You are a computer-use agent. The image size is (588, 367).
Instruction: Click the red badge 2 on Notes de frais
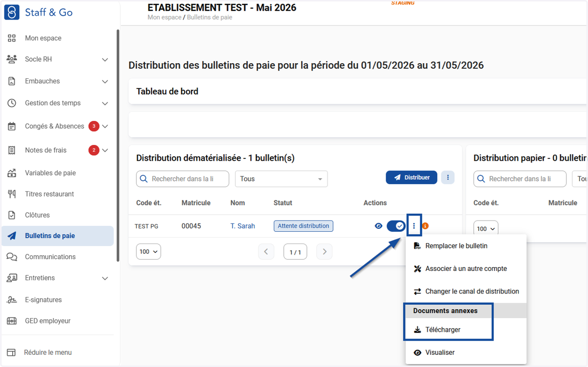coord(94,150)
